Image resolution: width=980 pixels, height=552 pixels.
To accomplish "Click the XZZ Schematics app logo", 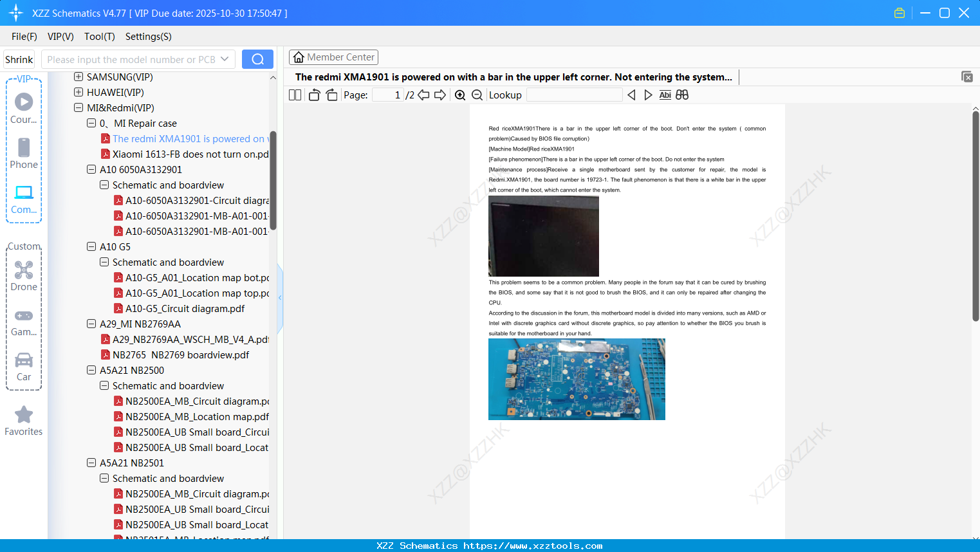I will 16,13.
